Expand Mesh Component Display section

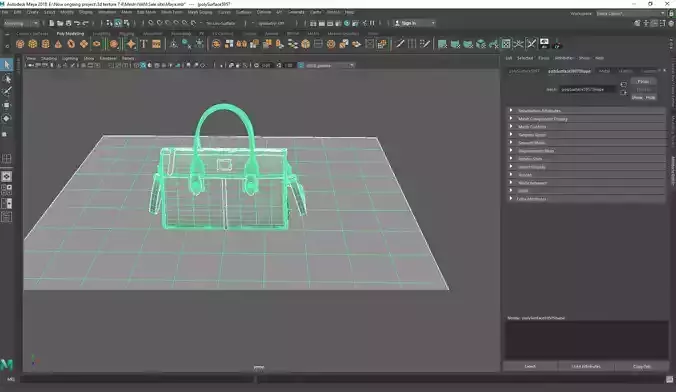(586, 119)
